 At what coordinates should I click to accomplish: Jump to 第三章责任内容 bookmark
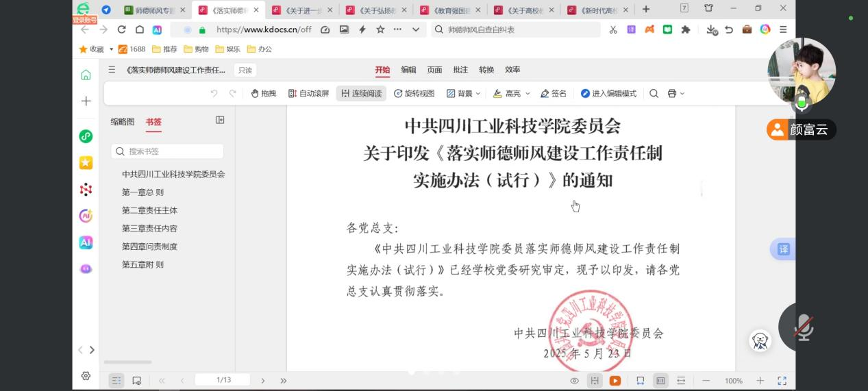(149, 229)
